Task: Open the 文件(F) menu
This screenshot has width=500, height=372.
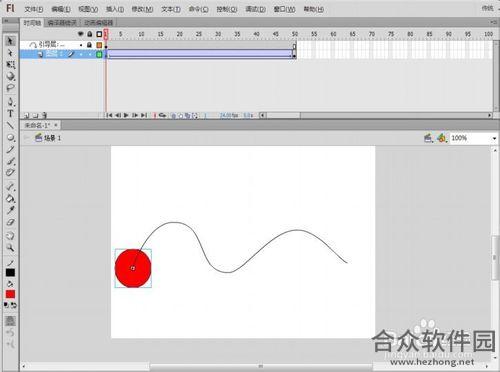Action: click(x=34, y=9)
